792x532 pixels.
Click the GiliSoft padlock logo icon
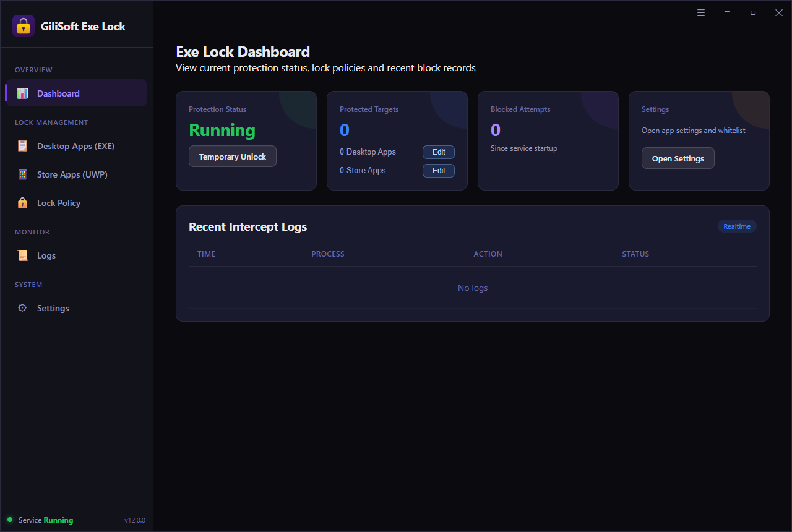(24, 26)
